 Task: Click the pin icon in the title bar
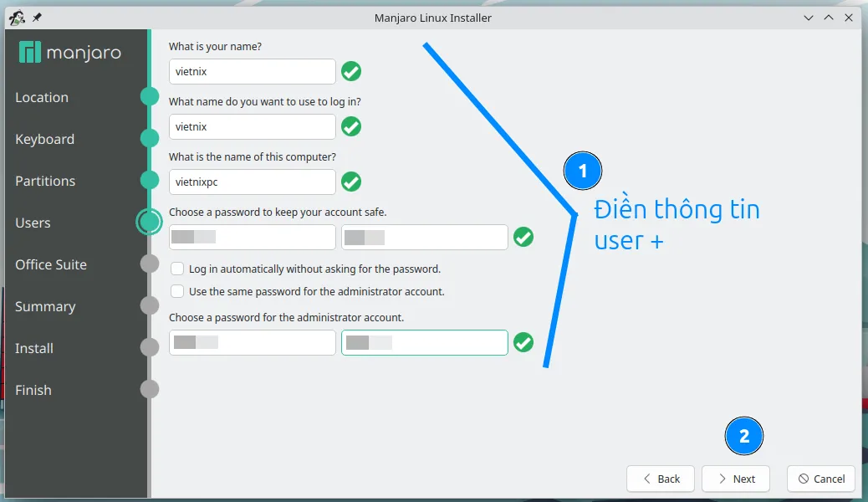[x=36, y=18]
